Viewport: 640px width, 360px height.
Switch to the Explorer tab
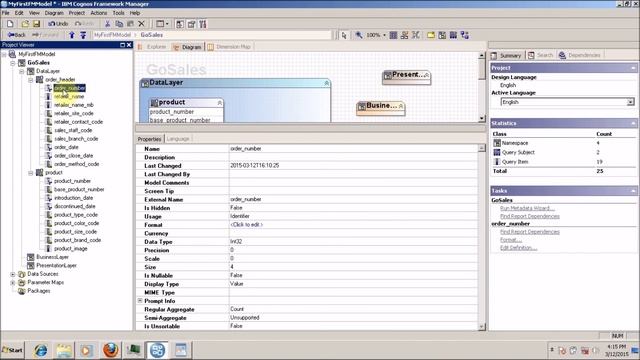point(153,47)
